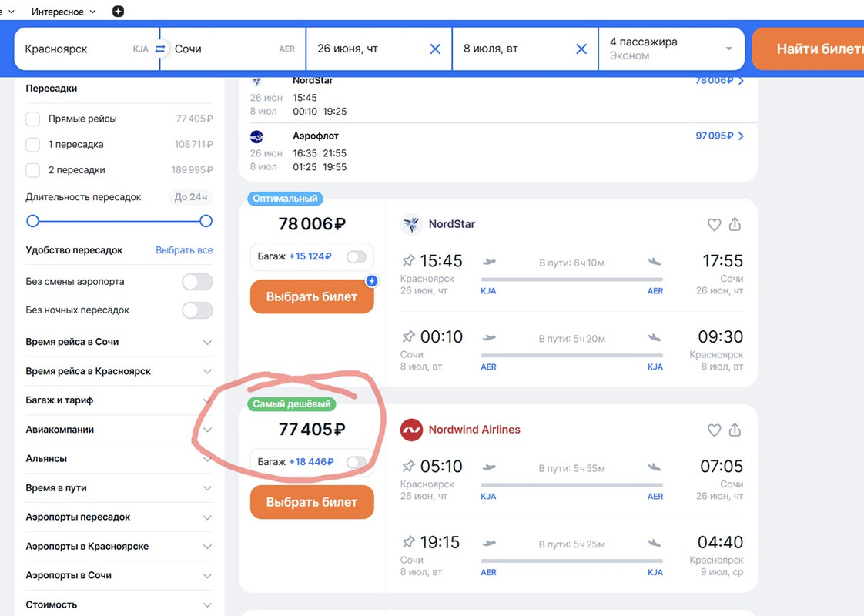864x616 pixels.
Task: Click the Сочи destination field
Action: pos(233,49)
